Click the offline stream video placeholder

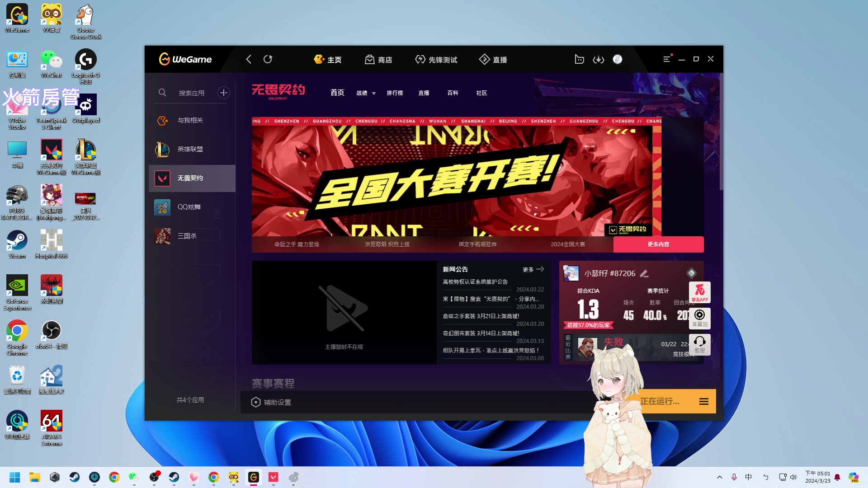click(x=344, y=313)
